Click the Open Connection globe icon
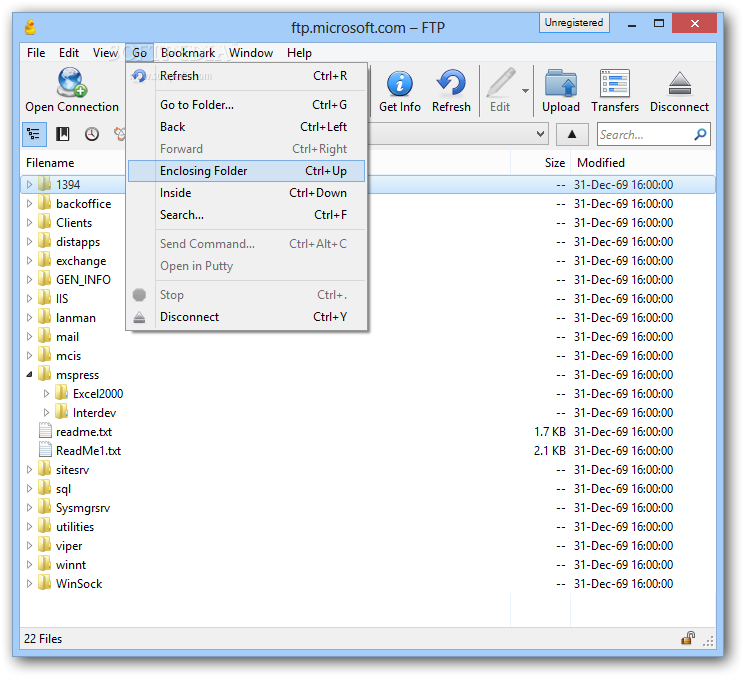Image resolution: width=744 pixels, height=677 pixels. (72, 82)
